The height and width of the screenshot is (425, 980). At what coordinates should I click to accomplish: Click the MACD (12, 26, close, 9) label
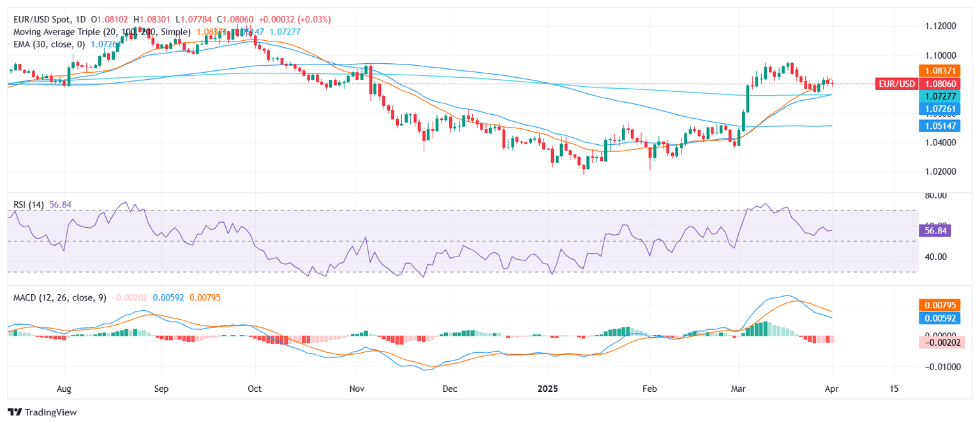pyautogui.click(x=61, y=297)
